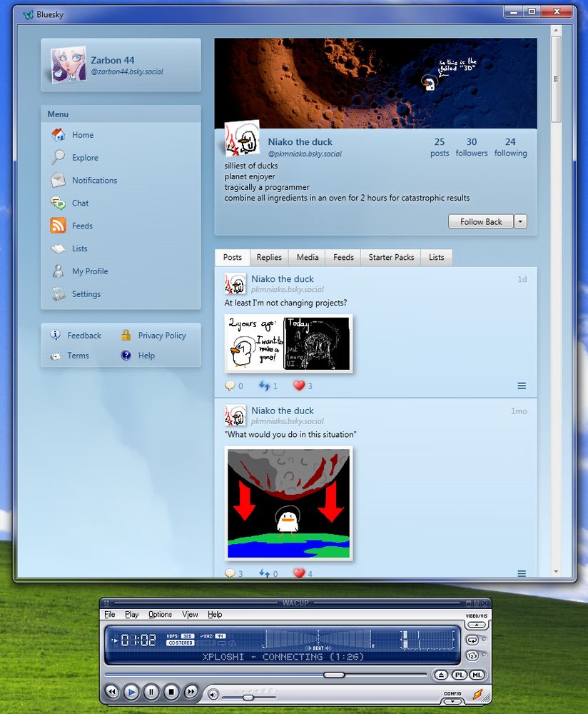Click the Follow Back button
This screenshot has height=714, width=588.
(480, 221)
